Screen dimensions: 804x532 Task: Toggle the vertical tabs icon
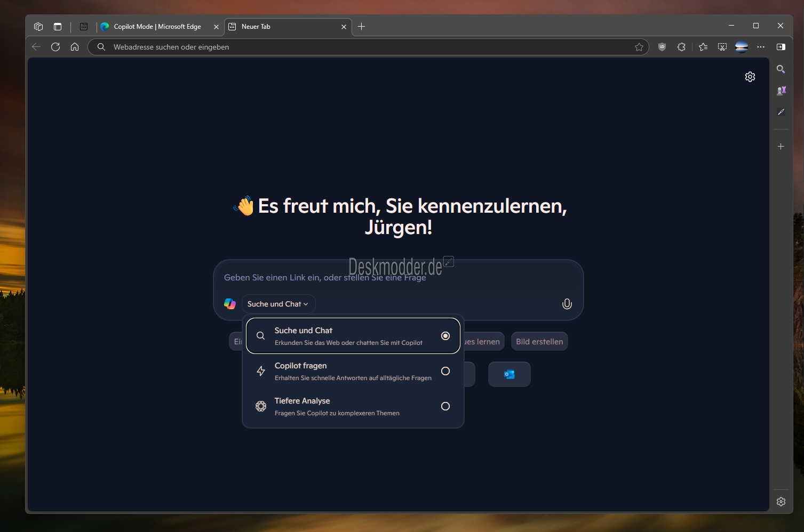(58, 27)
